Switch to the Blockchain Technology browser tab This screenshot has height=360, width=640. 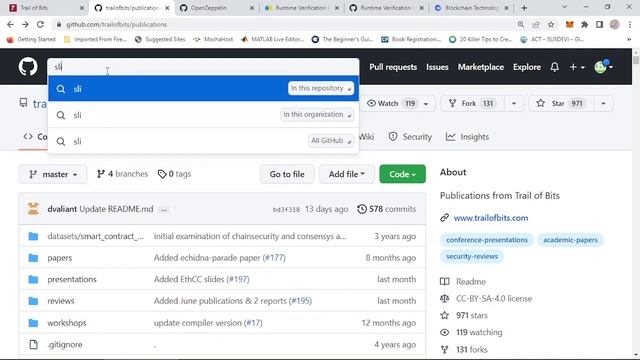(x=471, y=8)
